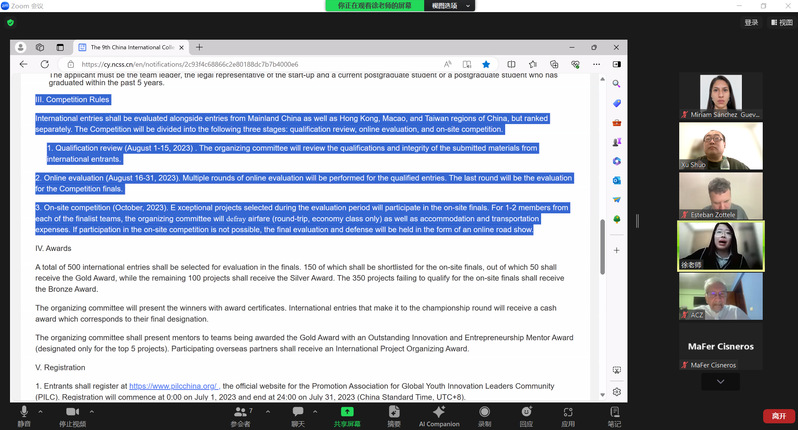Open Collections icon in Edge toolbar
798x430 pixels.
554,64
